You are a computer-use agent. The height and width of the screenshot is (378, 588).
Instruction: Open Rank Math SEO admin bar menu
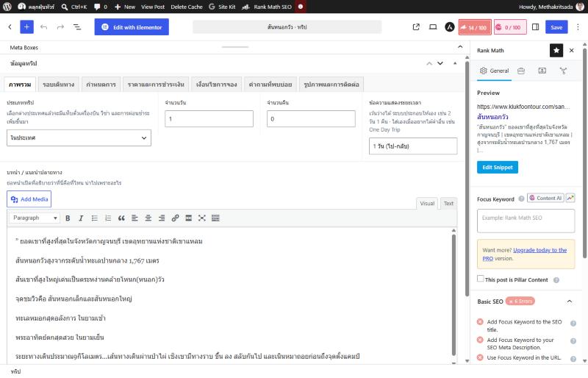pyautogui.click(x=267, y=7)
